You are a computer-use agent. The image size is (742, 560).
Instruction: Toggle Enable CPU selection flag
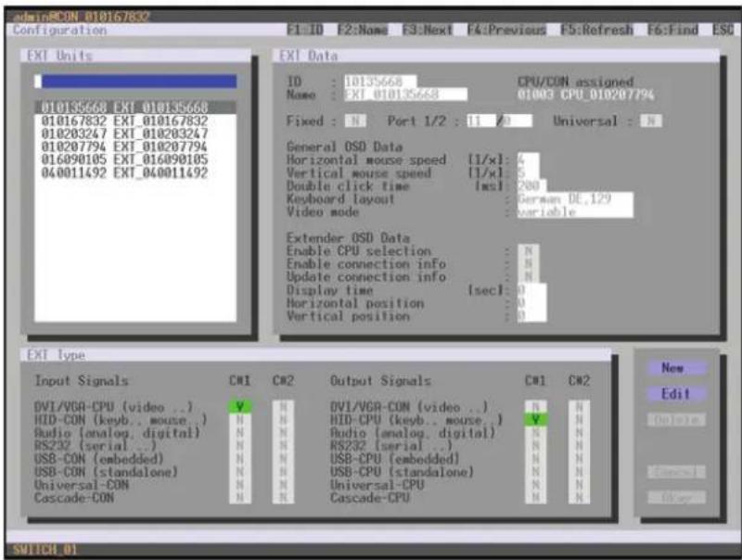(x=528, y=250)
